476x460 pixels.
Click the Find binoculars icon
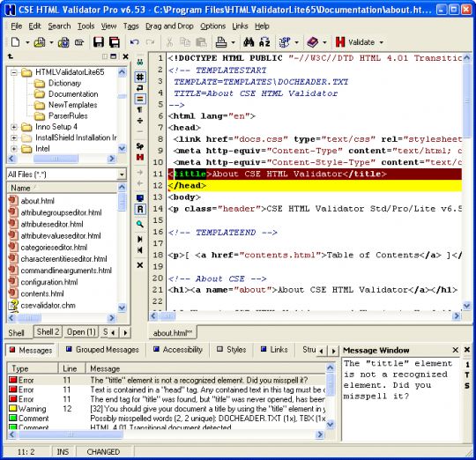(x=249, y=42)
